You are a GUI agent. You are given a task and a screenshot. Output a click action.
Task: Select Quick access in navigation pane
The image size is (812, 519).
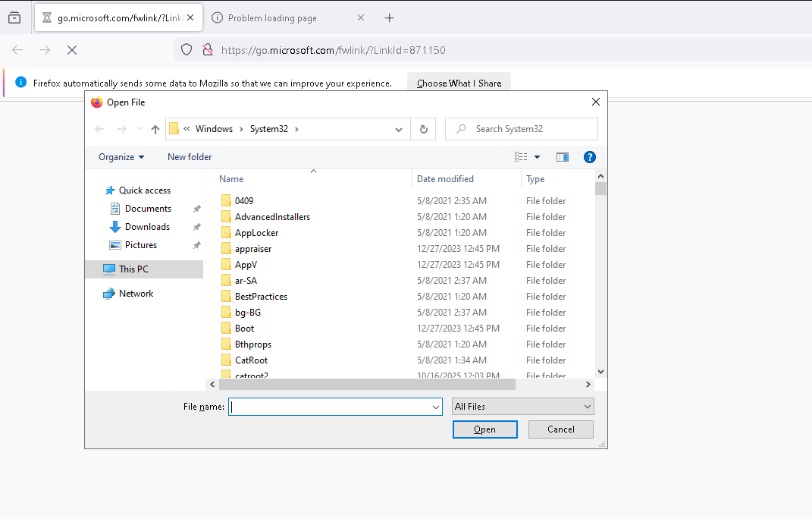(145, 190)
